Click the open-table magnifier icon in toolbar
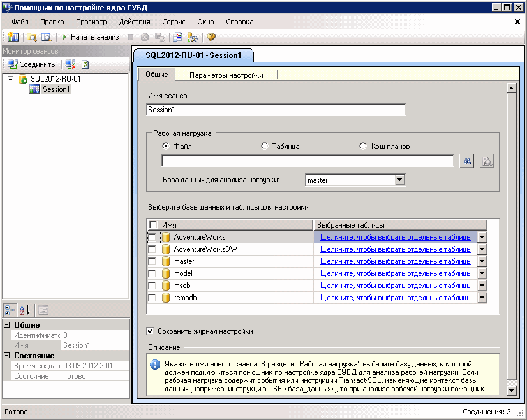 pos(46,37)
